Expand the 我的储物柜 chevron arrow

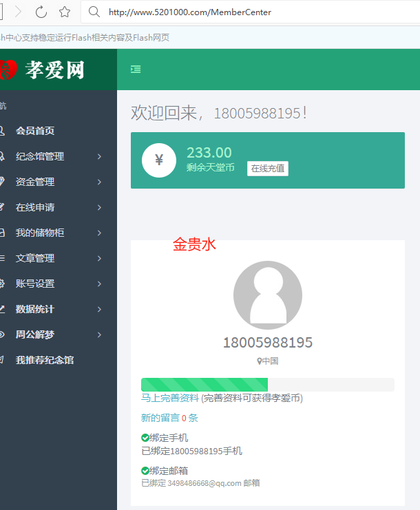tap(100, 233)
